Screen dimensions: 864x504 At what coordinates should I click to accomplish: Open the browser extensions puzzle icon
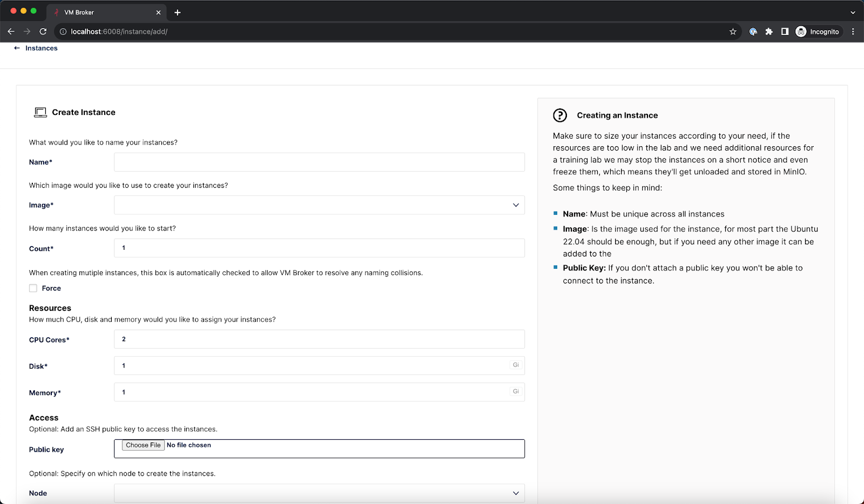click(769, 32)
